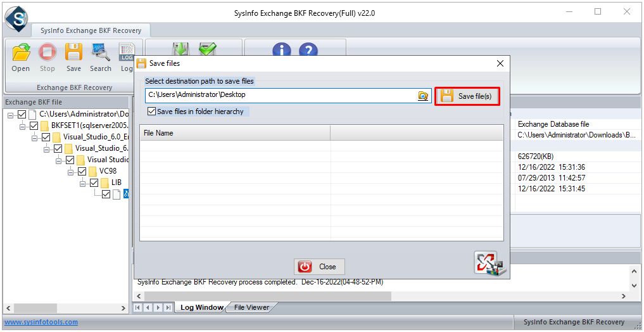Click the blue info icon in the ribbon
644x332 pixels.
(282, 49)
